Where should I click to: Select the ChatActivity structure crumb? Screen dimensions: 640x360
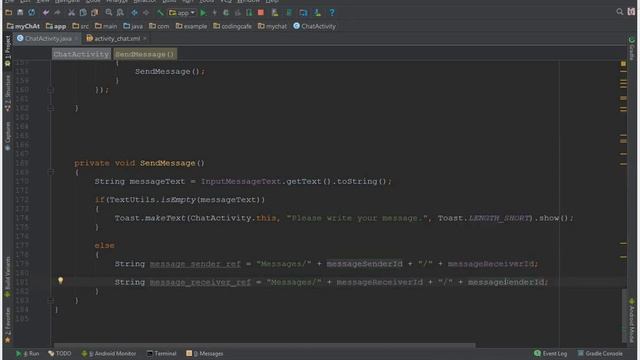click(81, 54)
